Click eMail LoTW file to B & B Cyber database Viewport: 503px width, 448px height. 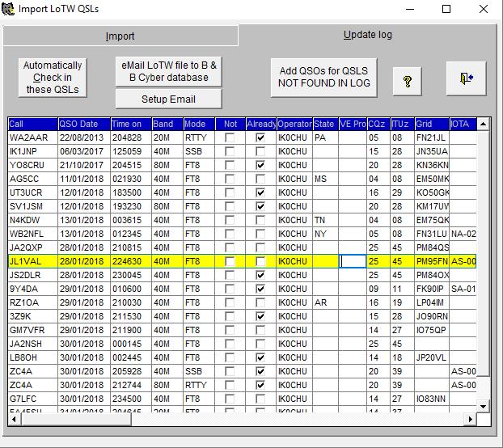169,71
